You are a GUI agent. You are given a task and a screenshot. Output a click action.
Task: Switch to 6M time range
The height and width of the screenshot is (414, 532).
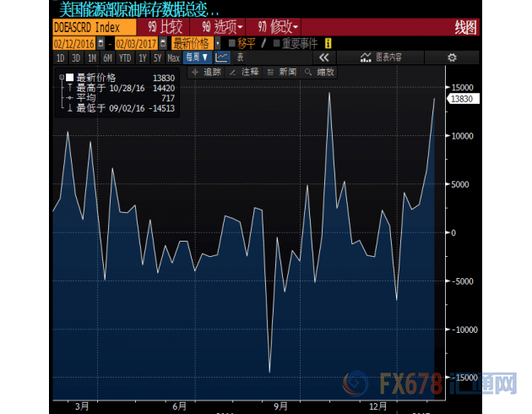pyautogui.click(x=107, y=57)
